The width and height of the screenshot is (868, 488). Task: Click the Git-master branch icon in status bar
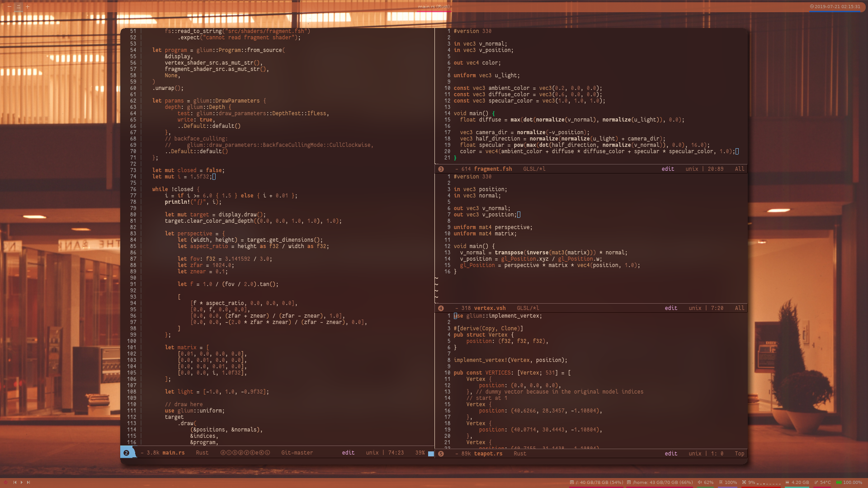coord(298,453)
